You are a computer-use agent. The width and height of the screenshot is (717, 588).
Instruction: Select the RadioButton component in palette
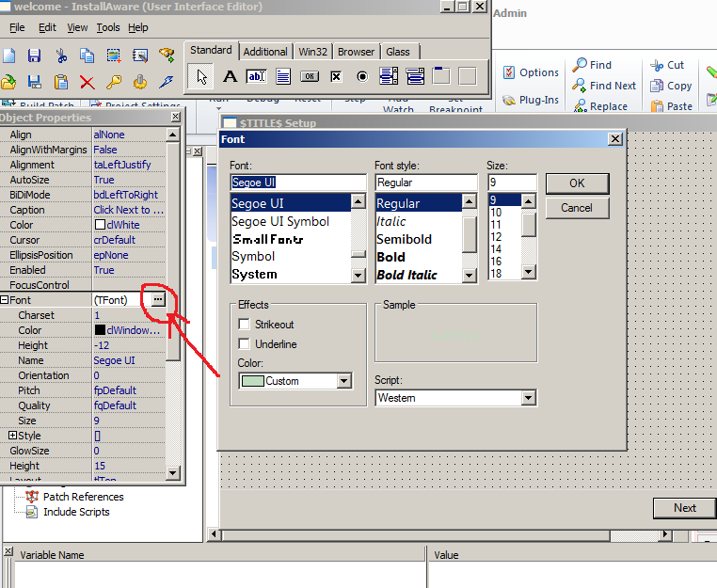coord(362,76)
